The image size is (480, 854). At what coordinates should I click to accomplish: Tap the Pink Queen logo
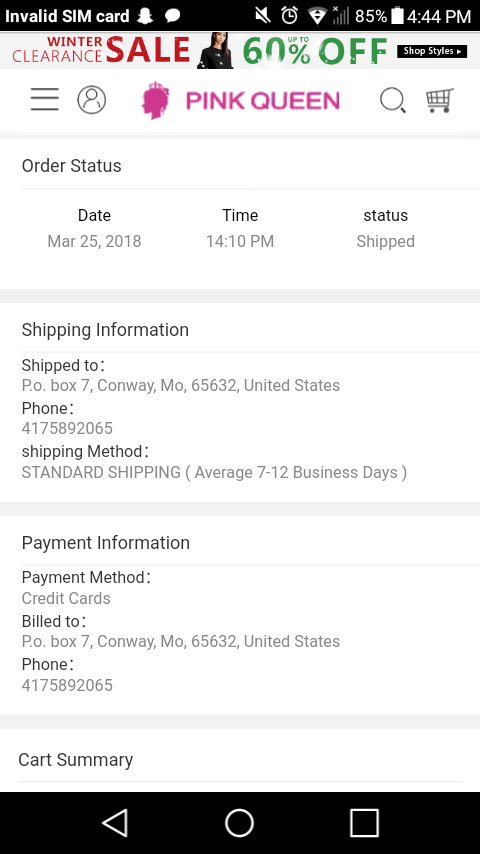point(240,100)
